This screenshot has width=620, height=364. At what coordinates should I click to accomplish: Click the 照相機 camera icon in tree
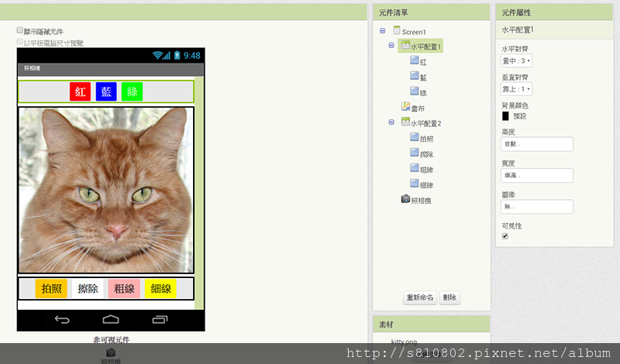point(405,199)
